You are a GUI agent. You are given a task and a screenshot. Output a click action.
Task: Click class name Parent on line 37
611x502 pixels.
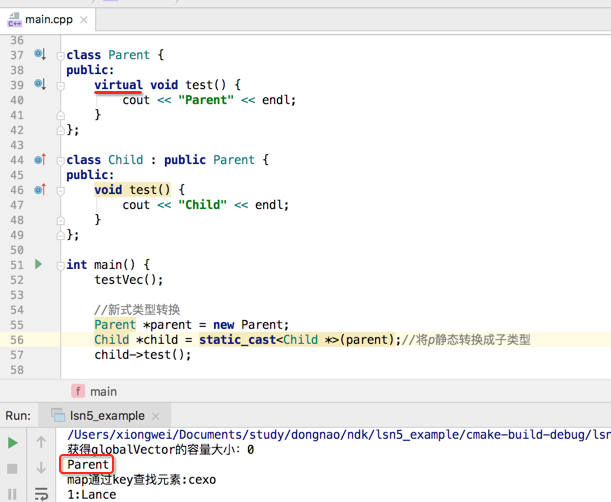point(129,55)
